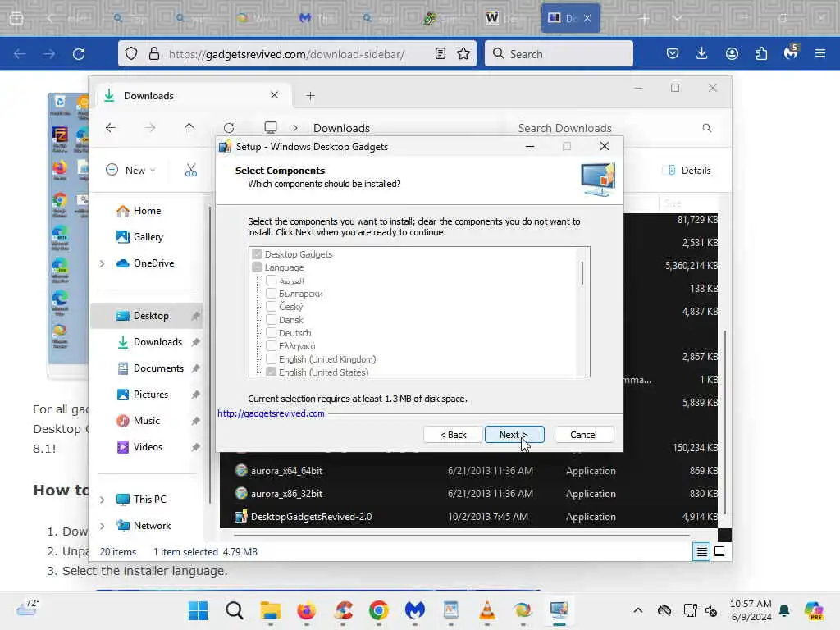Image resolution: width=840 pixels, height=630 pixels.
Task: Switch Explorer to details list view
Action: [x=702, y=551]
